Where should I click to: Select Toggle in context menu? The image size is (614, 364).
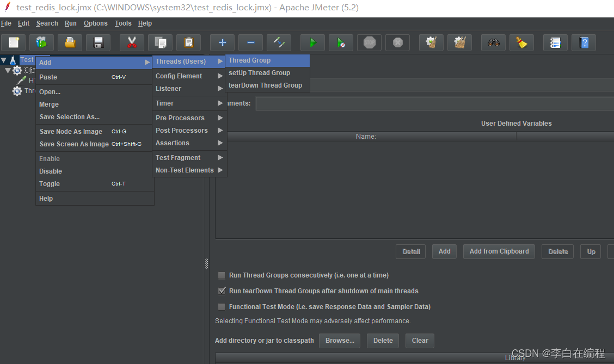click(x=94, y=184)
